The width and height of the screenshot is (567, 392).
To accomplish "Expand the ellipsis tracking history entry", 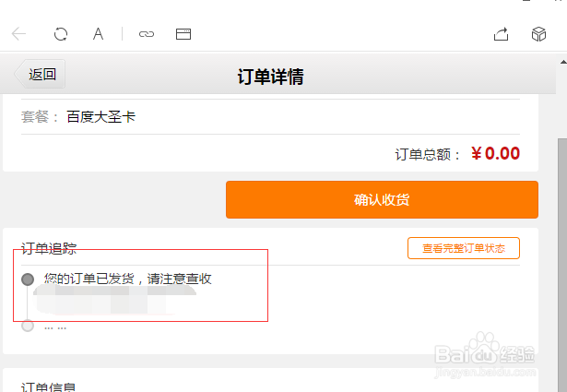I will [55, 328].
